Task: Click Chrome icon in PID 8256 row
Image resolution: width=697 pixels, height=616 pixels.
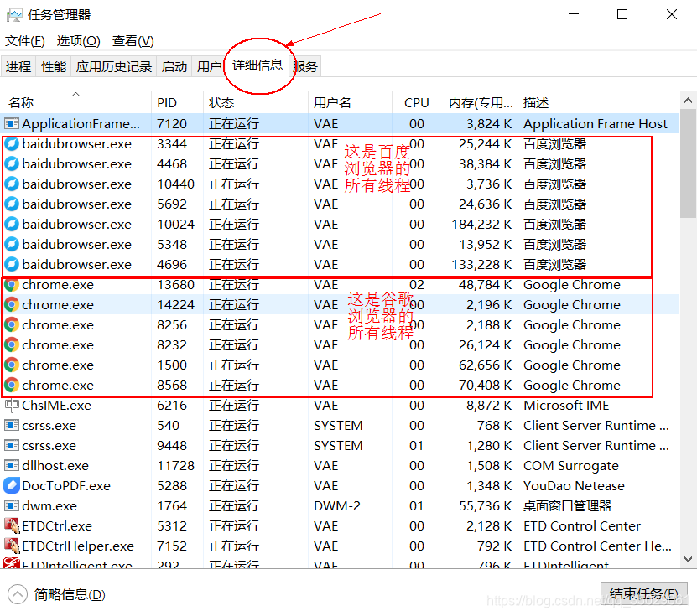Action: pyautogui.click(x=12, y=324)
